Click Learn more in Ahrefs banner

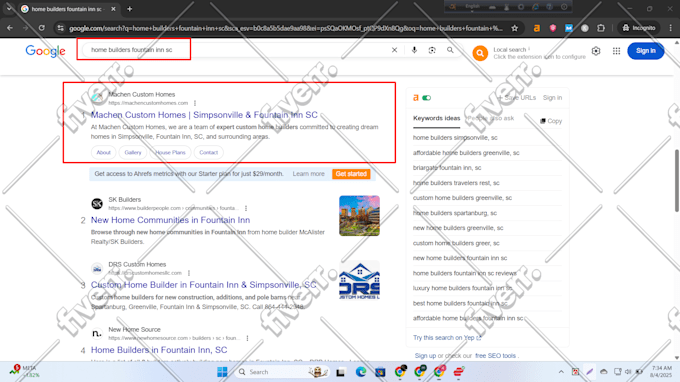pyautogui.click(x=308, y=174)
